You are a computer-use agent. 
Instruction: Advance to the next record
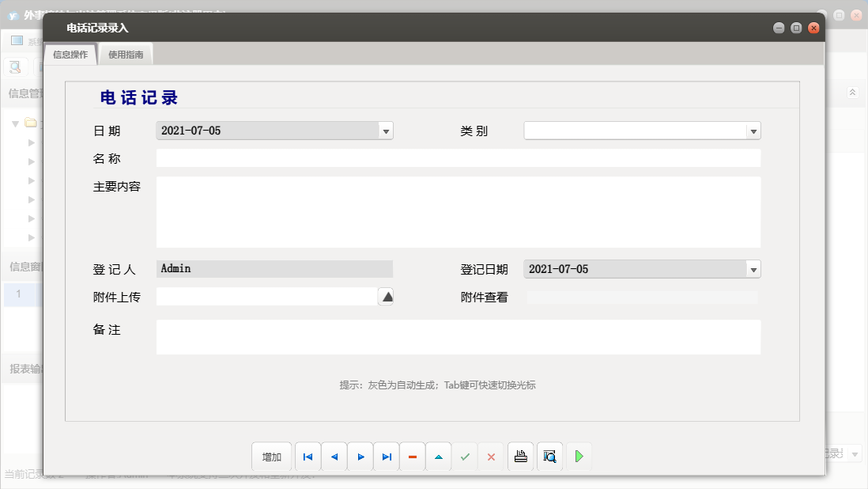coord(360,457)
